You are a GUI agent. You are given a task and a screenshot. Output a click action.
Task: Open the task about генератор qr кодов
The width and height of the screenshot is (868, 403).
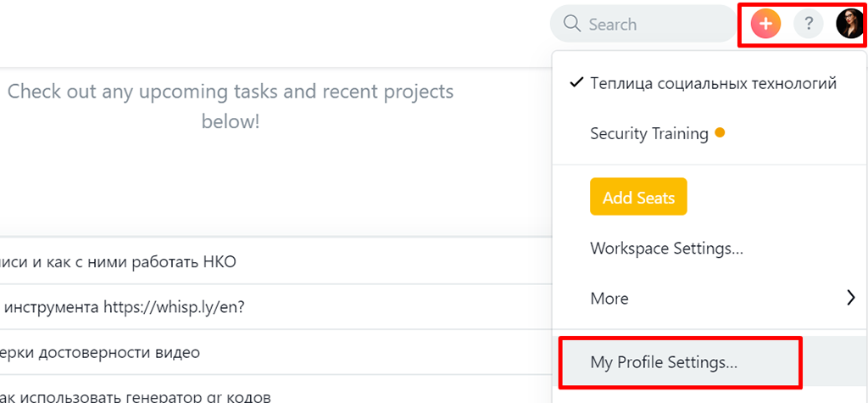click(x=136, y=395)
